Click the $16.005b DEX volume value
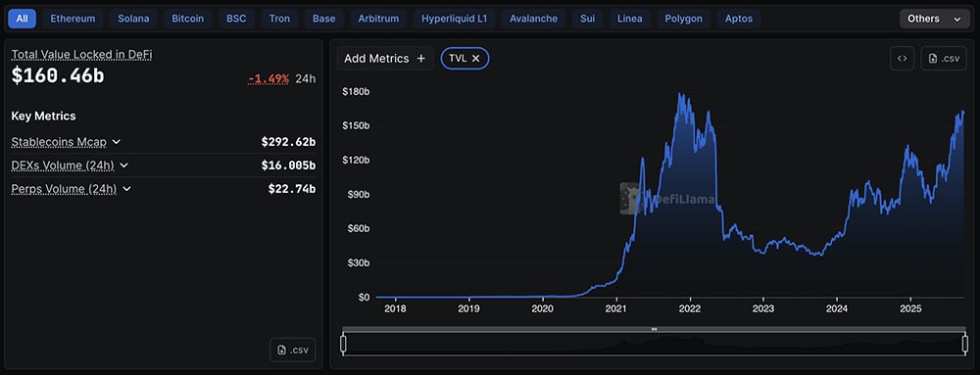 pos(288,165)
